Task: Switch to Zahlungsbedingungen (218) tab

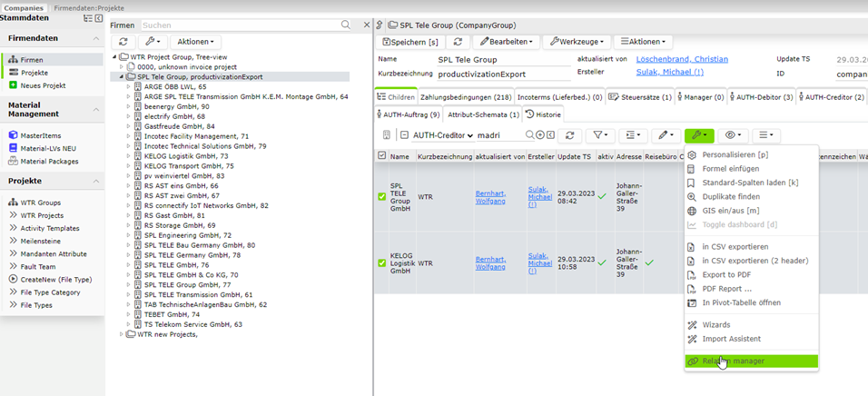Action: pyautogui.click(x=466, y=97)
